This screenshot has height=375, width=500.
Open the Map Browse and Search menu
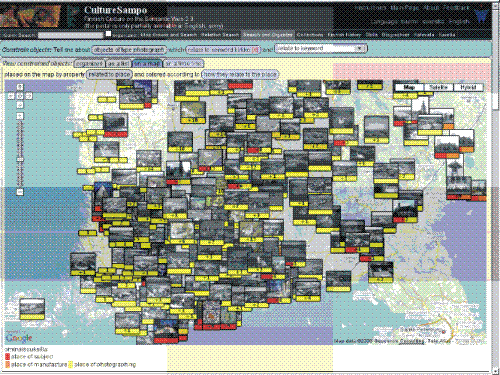click(168, 35)
